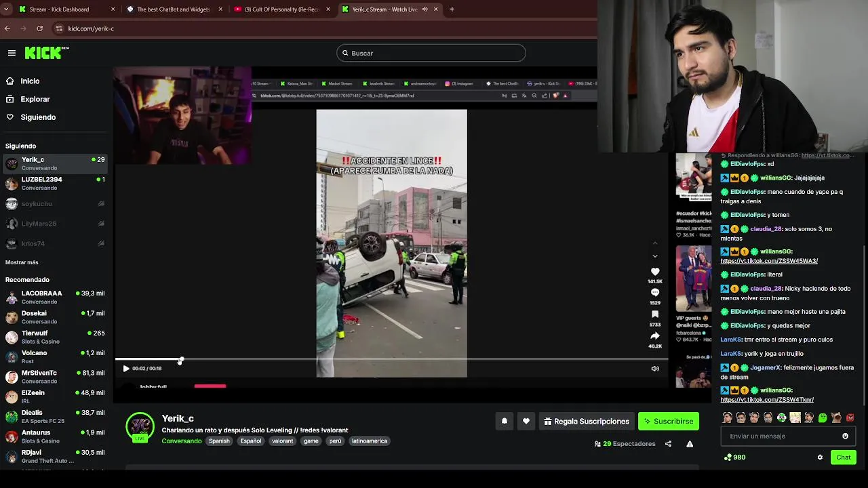This screenshot has width=868, height=488.
Task: Play the video with the play button
Action: [x=125, y=369]
